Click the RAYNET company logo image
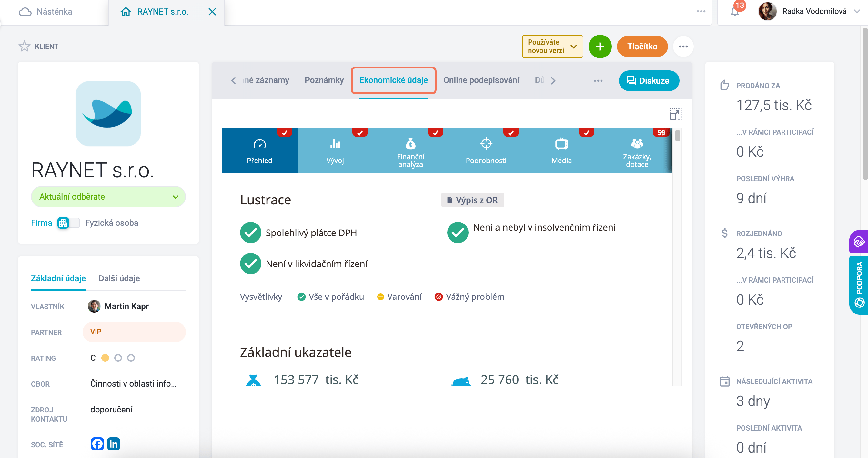Image resolution: width=868 pixels, height=458 pixels. [108, 114]
